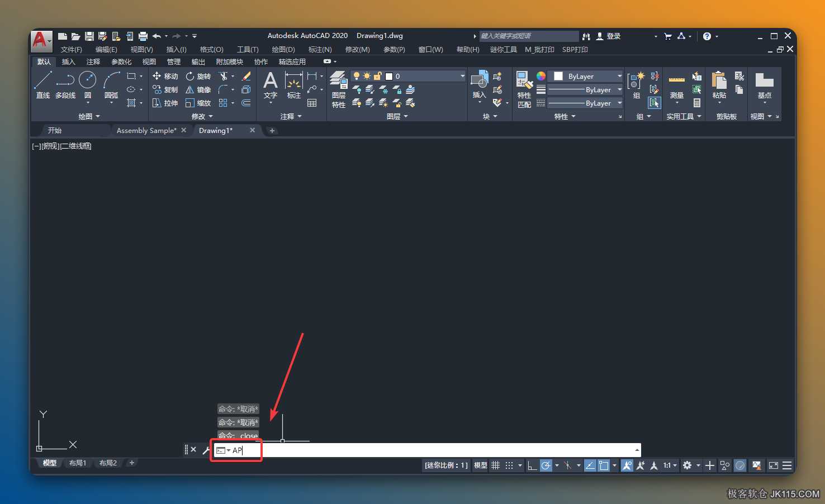Image resolution: width=825 pixels, height=504 pixels.
Task: Open Layer Properties (图层特性) manager
Action: (339, 89)
